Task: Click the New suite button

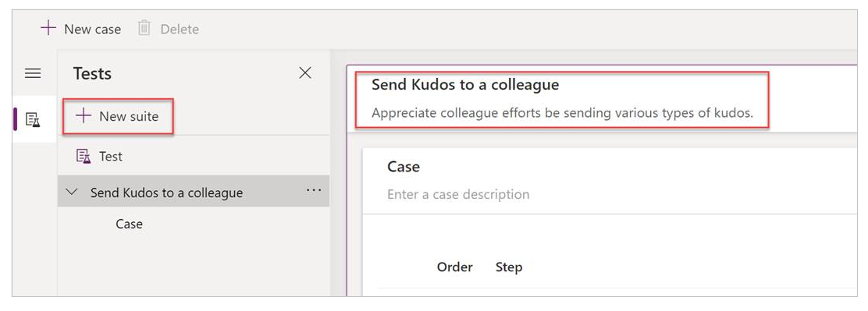Action: (119, 117)
